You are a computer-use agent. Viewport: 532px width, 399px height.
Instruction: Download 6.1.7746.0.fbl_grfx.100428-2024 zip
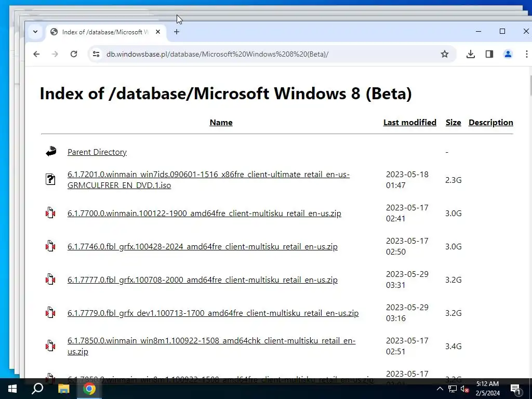(x=203, y=246)
